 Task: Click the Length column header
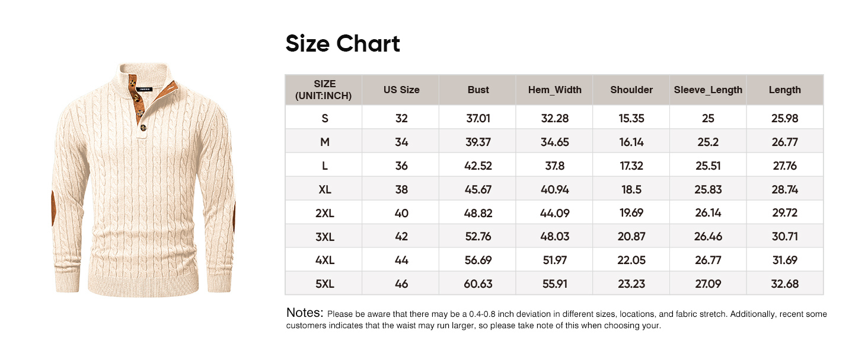784,90
